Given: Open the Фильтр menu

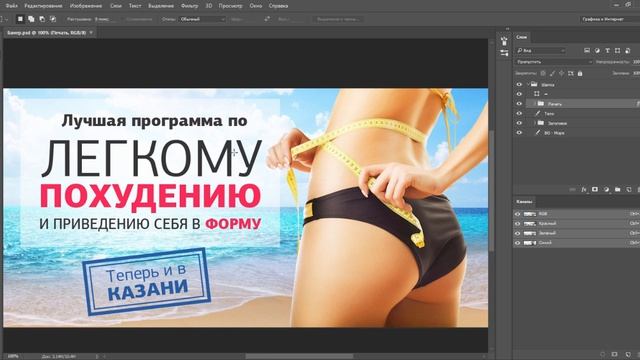Looking at the screenshot, I should [189, 6].
